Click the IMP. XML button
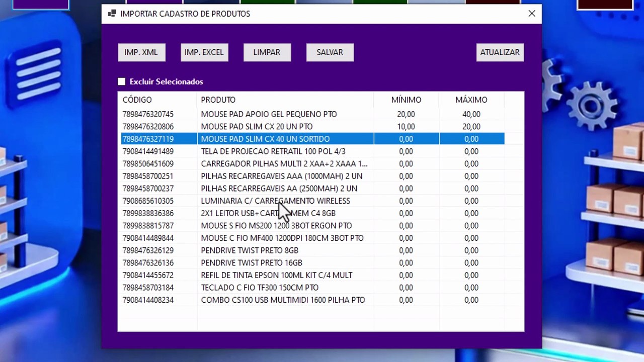This screenshot has width=644, height=362. pos(141,52)
